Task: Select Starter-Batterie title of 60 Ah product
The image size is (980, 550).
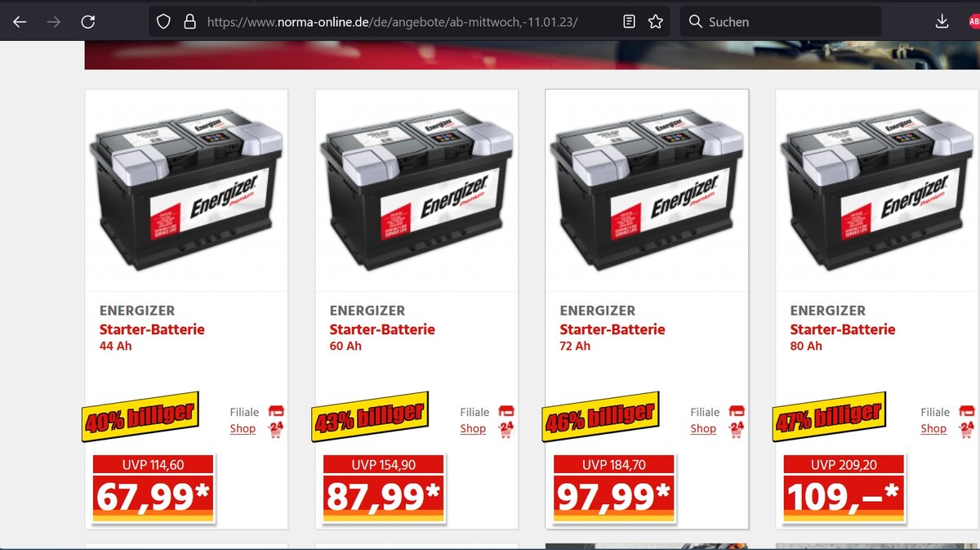Action: tap(382, 329)
